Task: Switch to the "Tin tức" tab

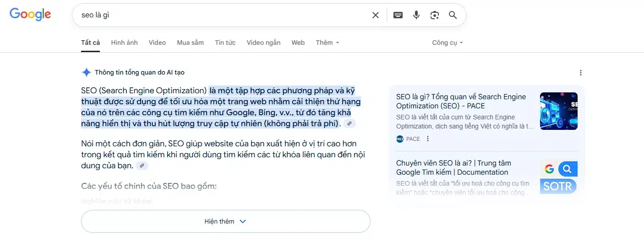Action: pos(225,43)
